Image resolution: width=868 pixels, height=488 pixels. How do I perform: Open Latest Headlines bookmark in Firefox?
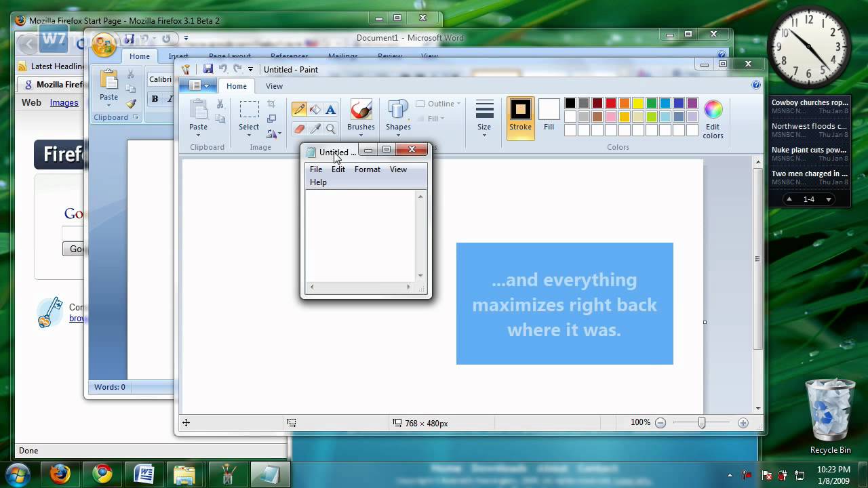coord(52,66)
